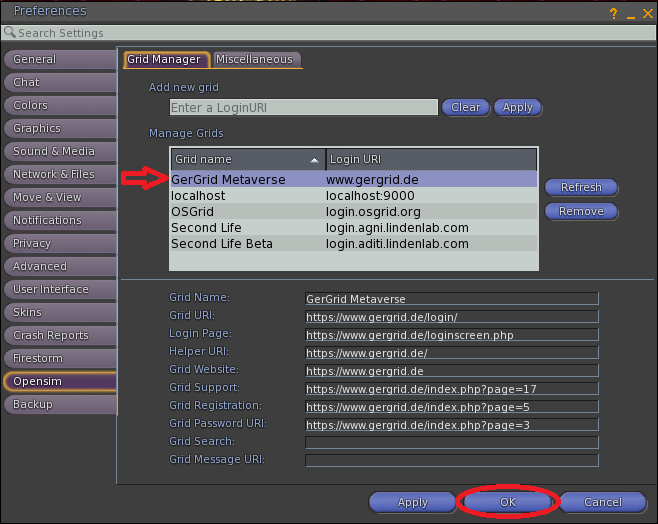
Task: Switch to the Grid Manager tab
Action: (x=166, y=60)
